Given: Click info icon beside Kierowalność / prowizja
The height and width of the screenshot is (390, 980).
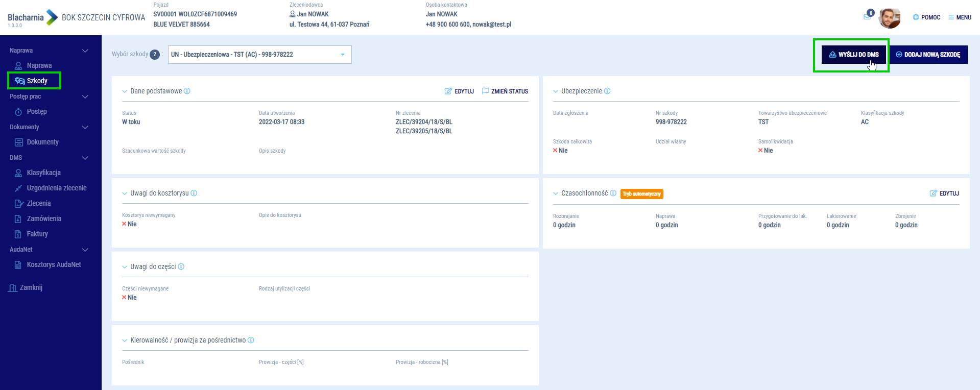Looking at the screenshot, I should tap(251, 340).
